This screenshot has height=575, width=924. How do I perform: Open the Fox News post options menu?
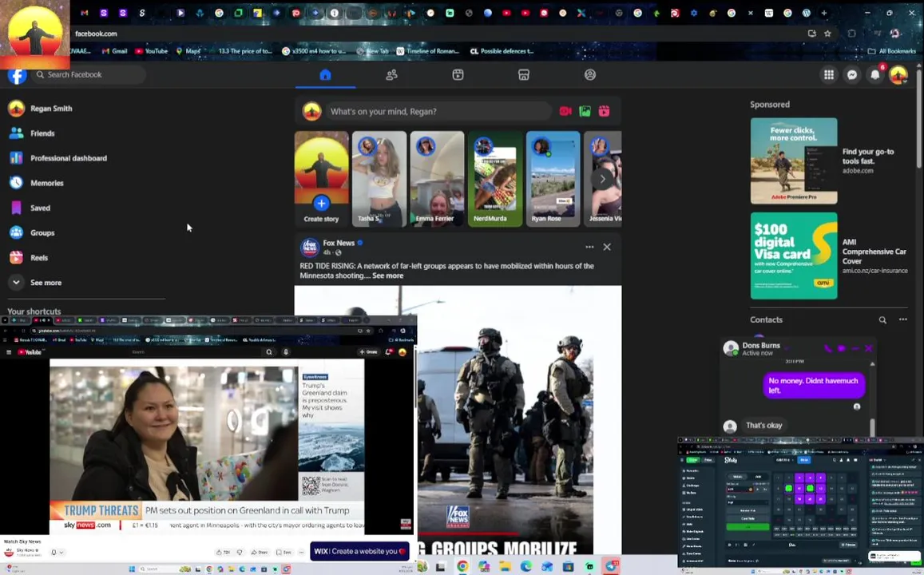[589, 247]
